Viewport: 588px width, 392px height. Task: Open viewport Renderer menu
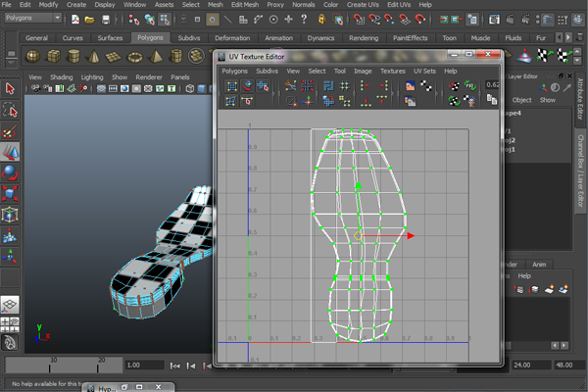[x=149, y=76]
